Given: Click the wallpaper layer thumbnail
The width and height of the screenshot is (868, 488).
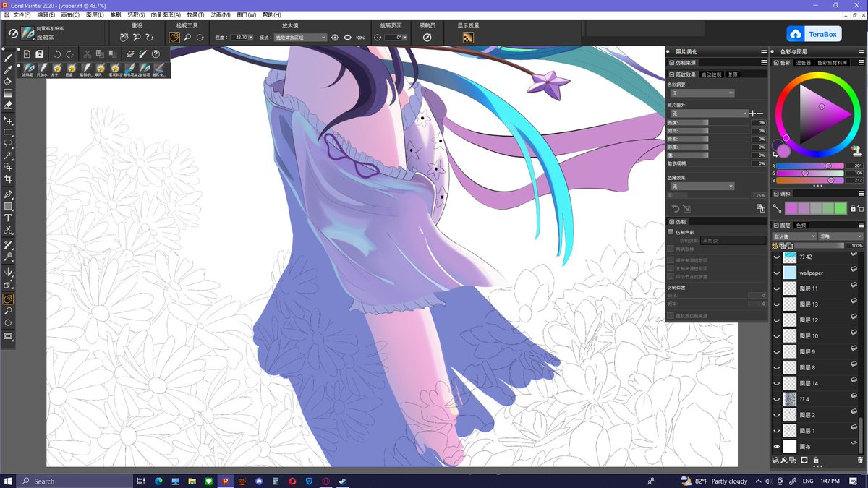Looking at the screenshot, I should point(790,273).
